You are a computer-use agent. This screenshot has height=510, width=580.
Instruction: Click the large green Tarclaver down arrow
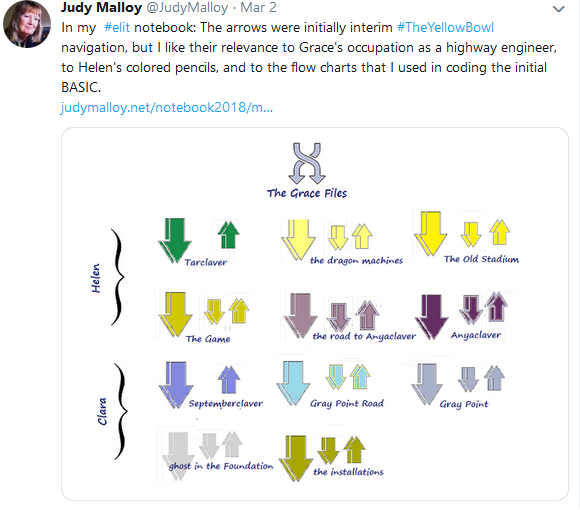click(175, 240)
